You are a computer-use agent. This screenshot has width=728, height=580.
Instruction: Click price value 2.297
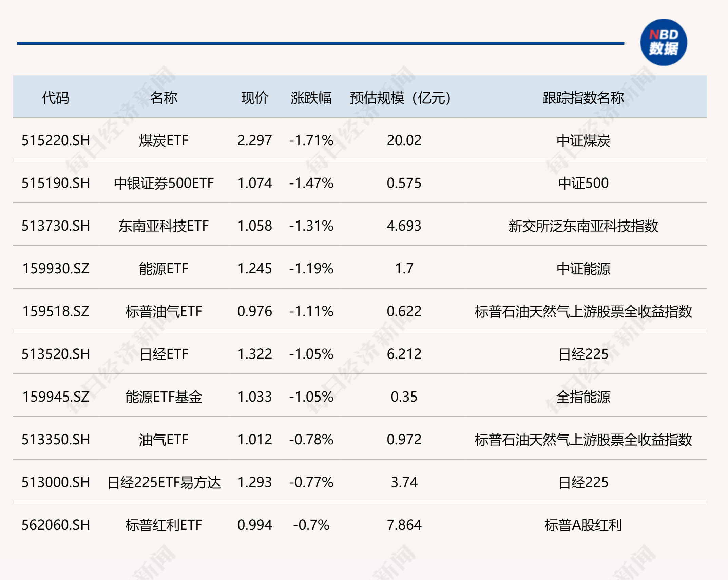(254, 140)
